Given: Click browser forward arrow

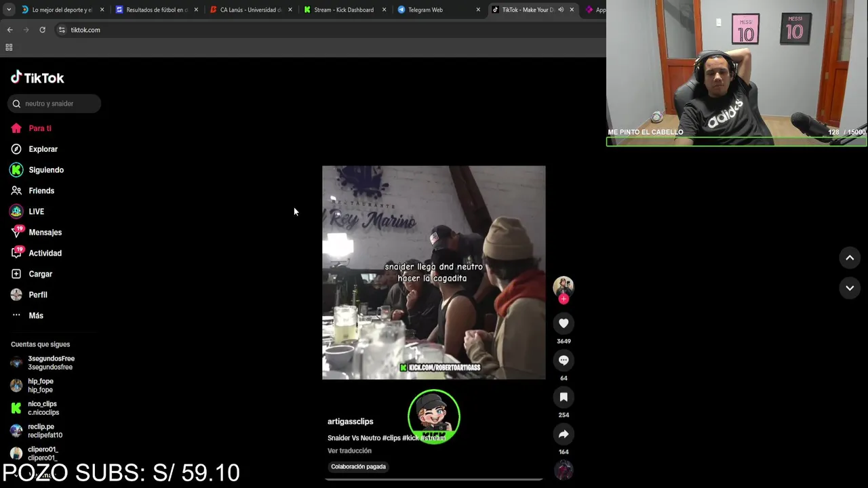Looking at the screenshot, I should (26, 30).
